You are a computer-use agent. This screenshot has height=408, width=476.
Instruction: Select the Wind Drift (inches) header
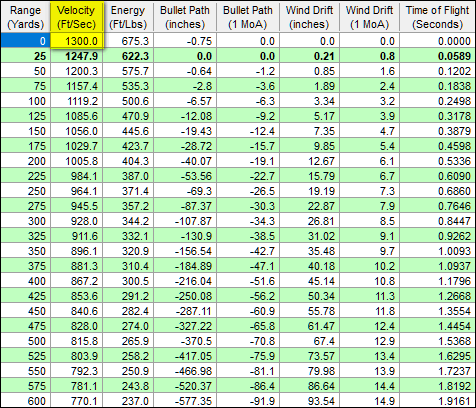tap(309, 17)
